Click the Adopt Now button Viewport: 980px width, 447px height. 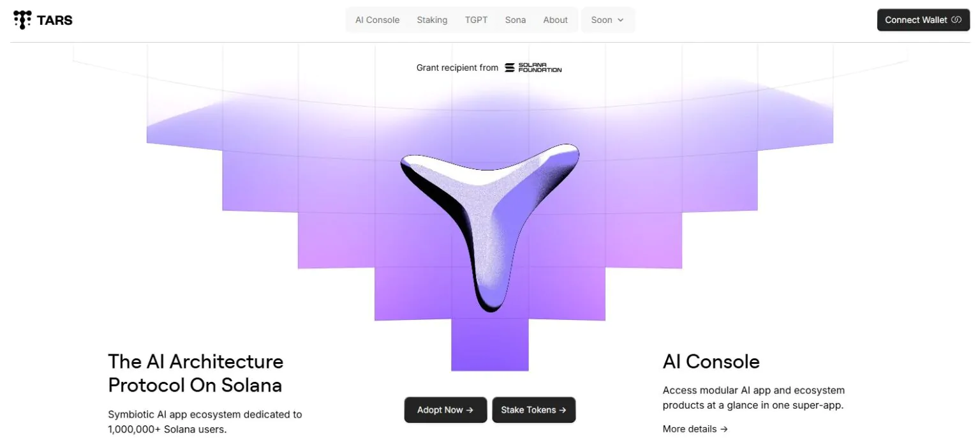point(445,410)
